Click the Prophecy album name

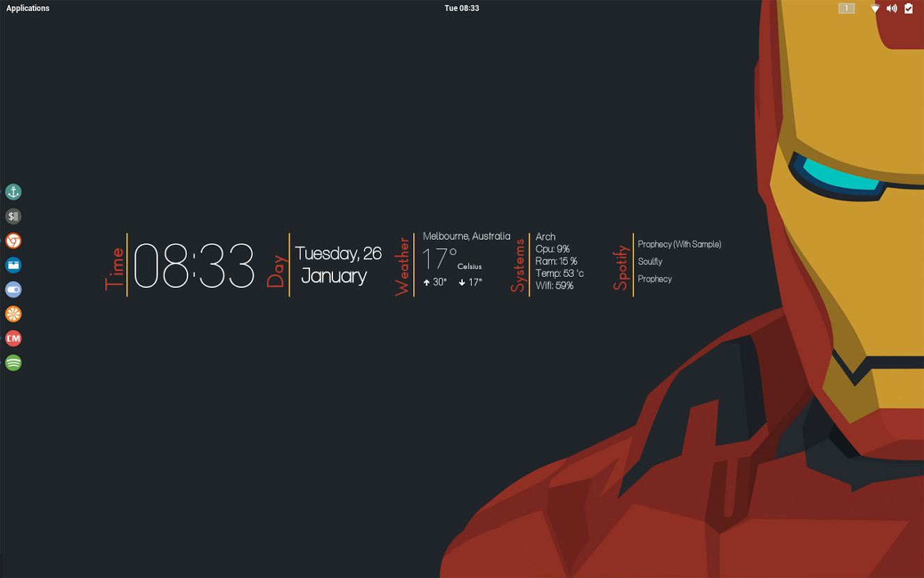click(655, 279)
